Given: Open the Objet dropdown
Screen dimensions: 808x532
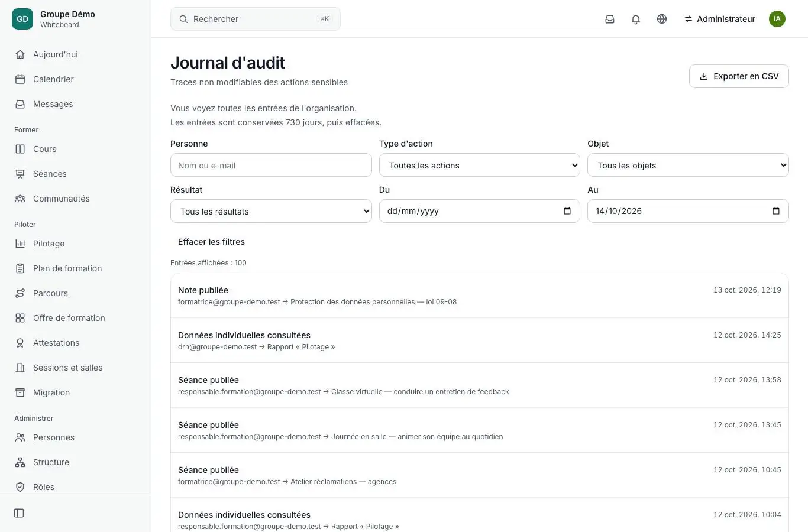Looking at the screenshot, I should coord(688,165).
